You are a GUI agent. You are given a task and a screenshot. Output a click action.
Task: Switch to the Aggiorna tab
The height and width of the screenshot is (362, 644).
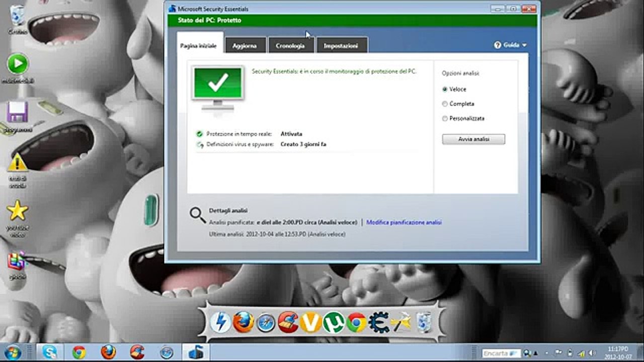click(x=245, y=45)
